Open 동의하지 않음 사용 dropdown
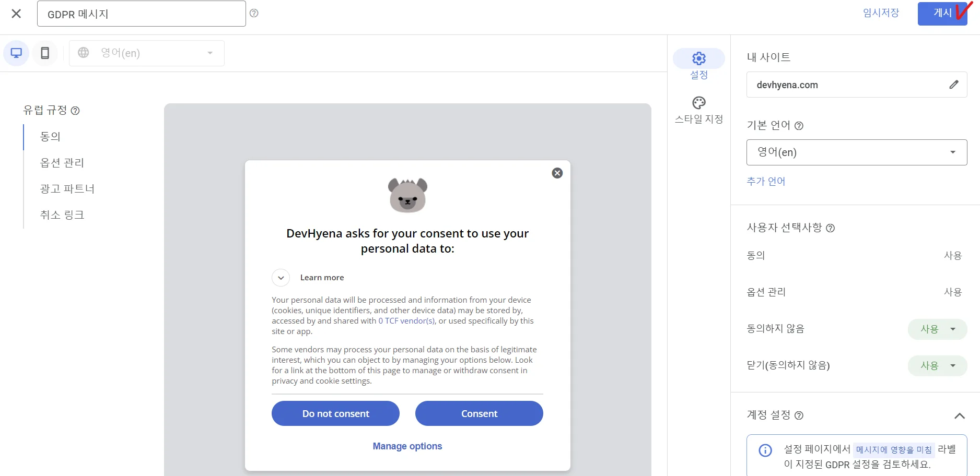This screenshot has width=980, height=476. pyautogui.click(x=938, y=329)
